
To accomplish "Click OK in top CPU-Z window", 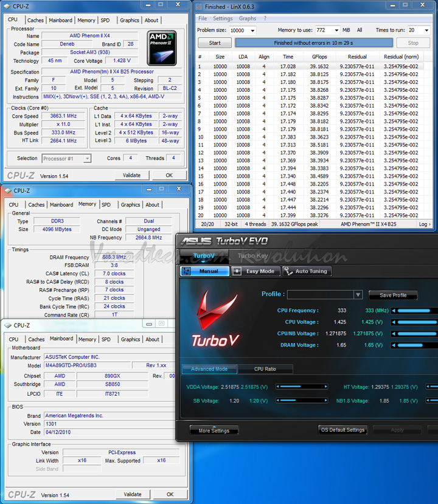I will (x=169, y=175).
